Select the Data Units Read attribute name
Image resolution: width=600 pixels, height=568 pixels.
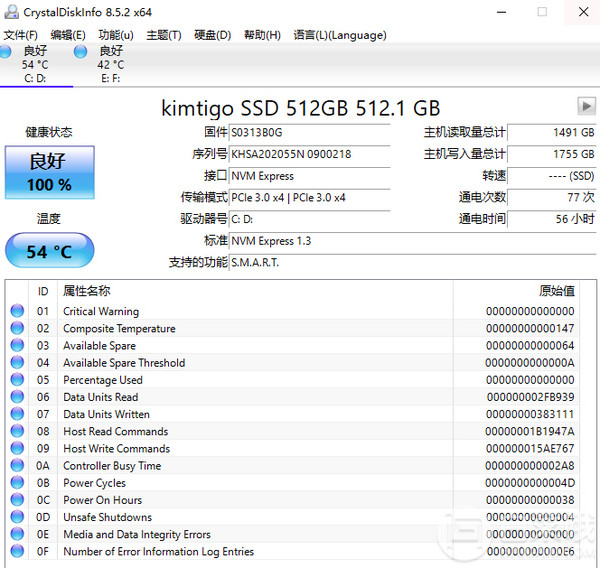(x=101, y=397)
